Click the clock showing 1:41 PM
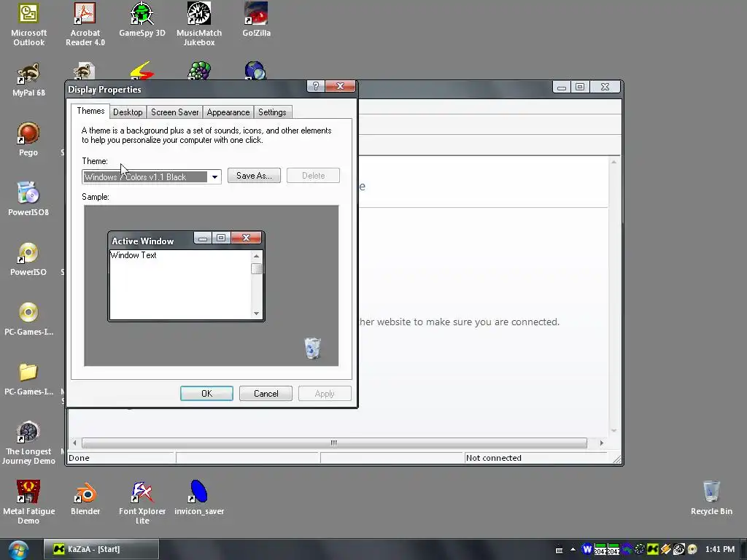Image resolution: width=747 pixels, height=560 pixels. click(720, 549)
